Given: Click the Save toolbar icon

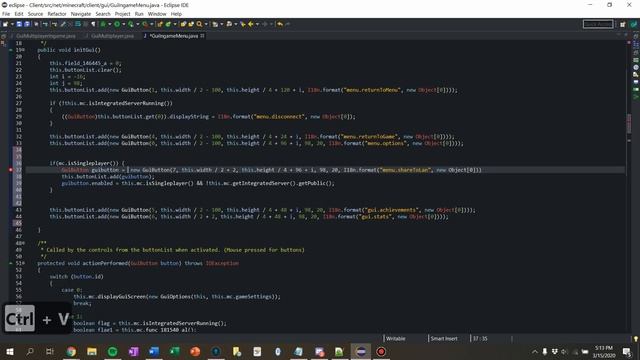Looking at the screenshot, I should click(x=19, y=24).
